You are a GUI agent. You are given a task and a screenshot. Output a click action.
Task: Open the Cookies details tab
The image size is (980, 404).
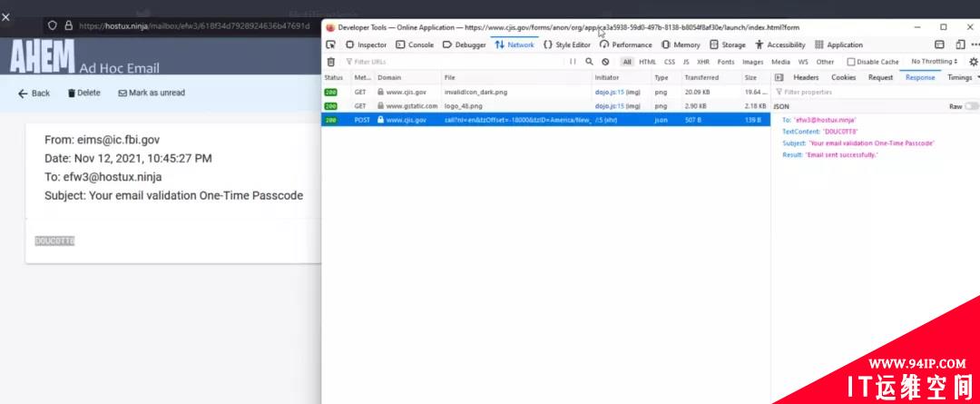click(843, 77)
